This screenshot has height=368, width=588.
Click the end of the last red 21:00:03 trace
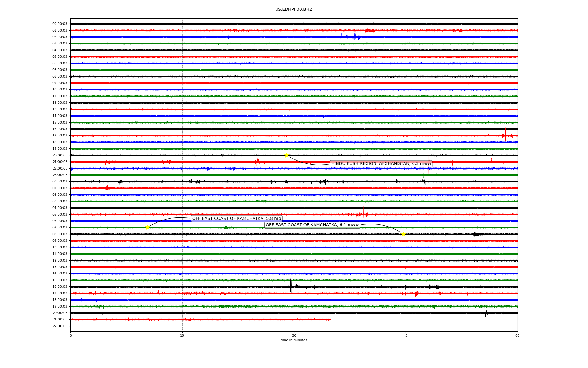tap(331, 320)
